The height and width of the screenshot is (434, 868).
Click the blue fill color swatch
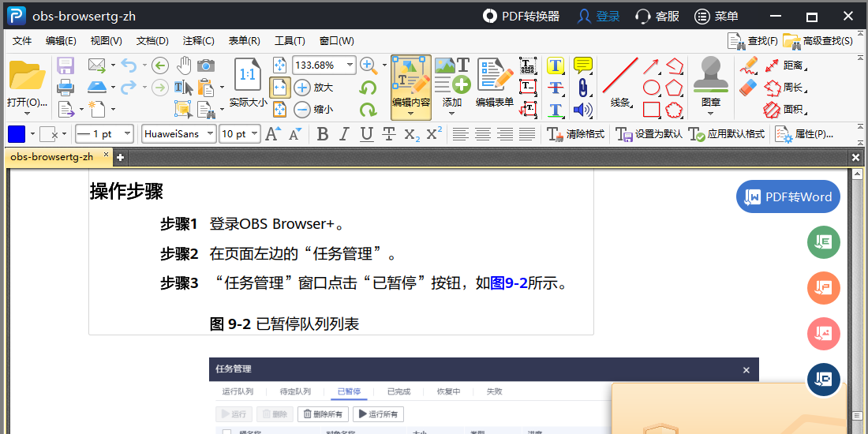(17, 134)
